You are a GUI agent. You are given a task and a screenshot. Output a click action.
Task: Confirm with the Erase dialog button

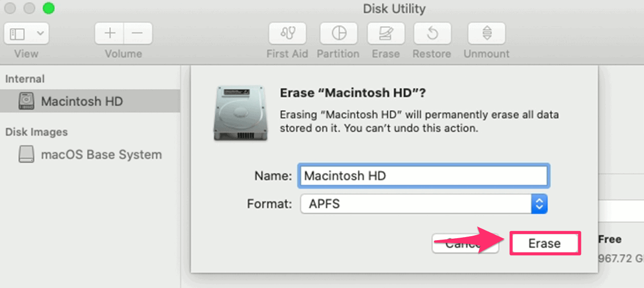coord(545,243)
